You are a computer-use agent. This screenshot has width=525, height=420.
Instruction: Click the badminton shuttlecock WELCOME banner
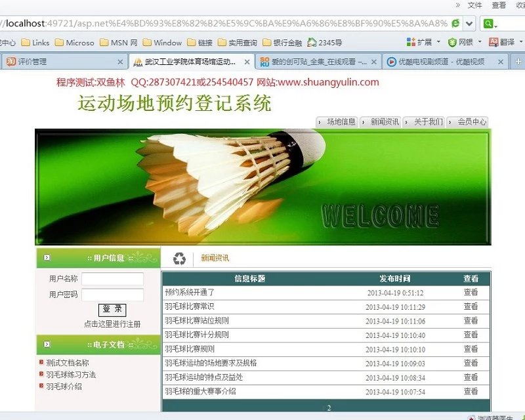[x=263, y=187]
